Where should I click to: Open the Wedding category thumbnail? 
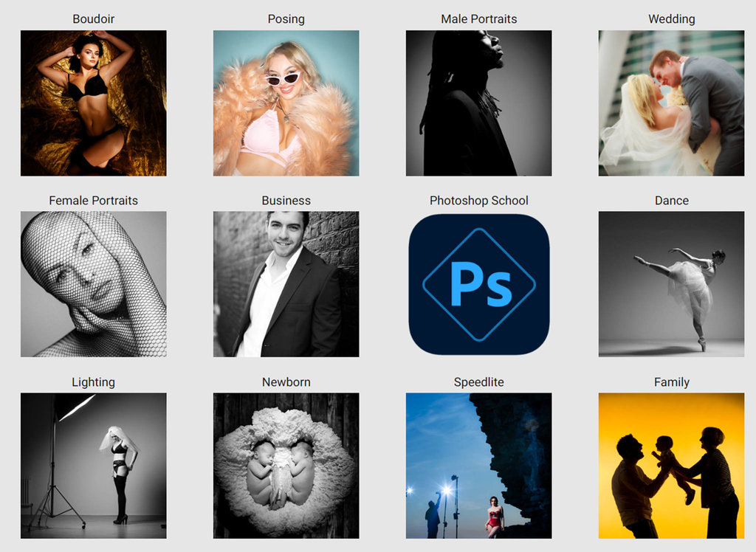[x=672, y=103]
